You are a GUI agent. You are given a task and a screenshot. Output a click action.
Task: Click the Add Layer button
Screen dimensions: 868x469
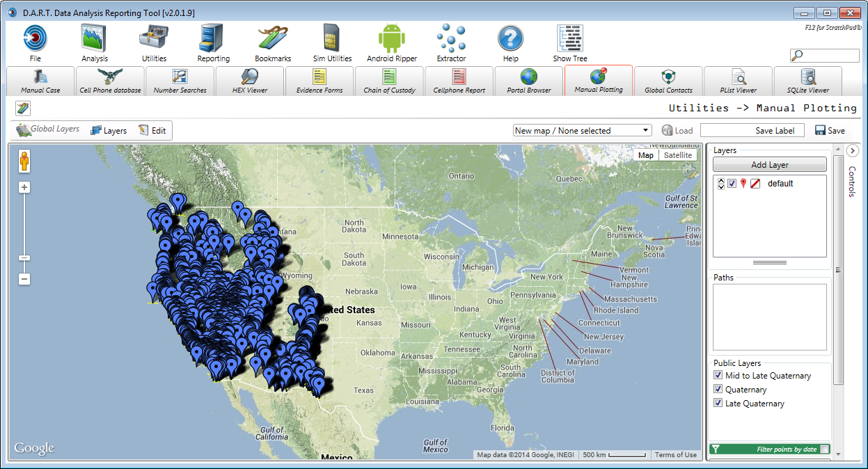pyautogui.click(x=770, y=165)
